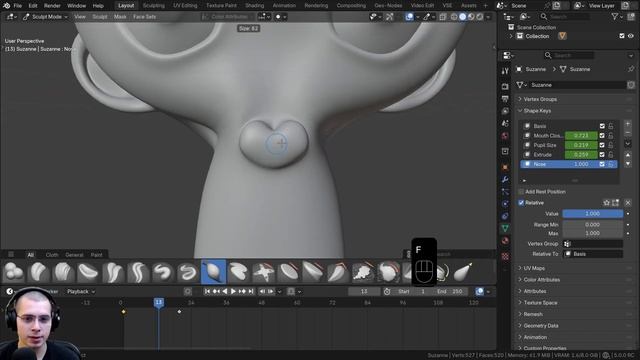Jump to the timeline end frame

(x=251, y=291)
